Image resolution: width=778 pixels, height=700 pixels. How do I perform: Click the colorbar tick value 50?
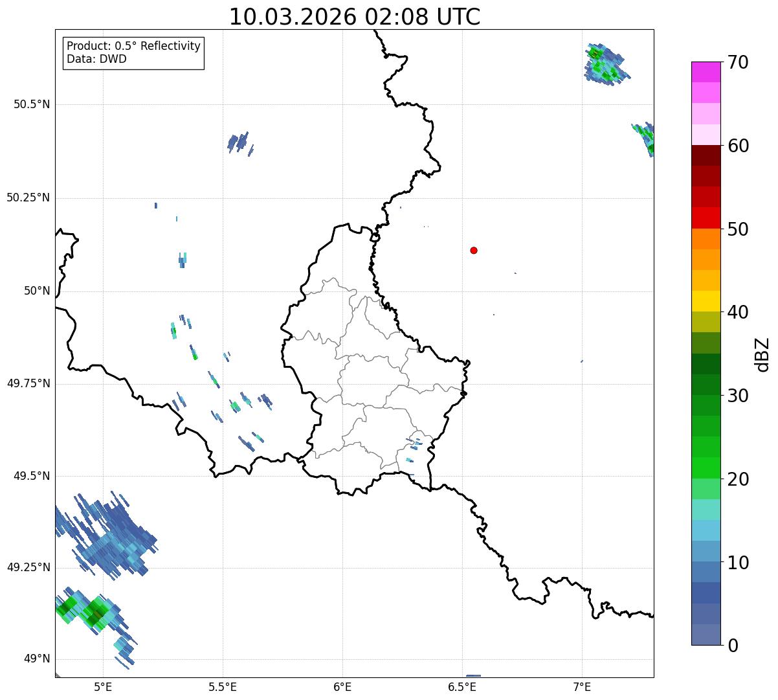738,229
